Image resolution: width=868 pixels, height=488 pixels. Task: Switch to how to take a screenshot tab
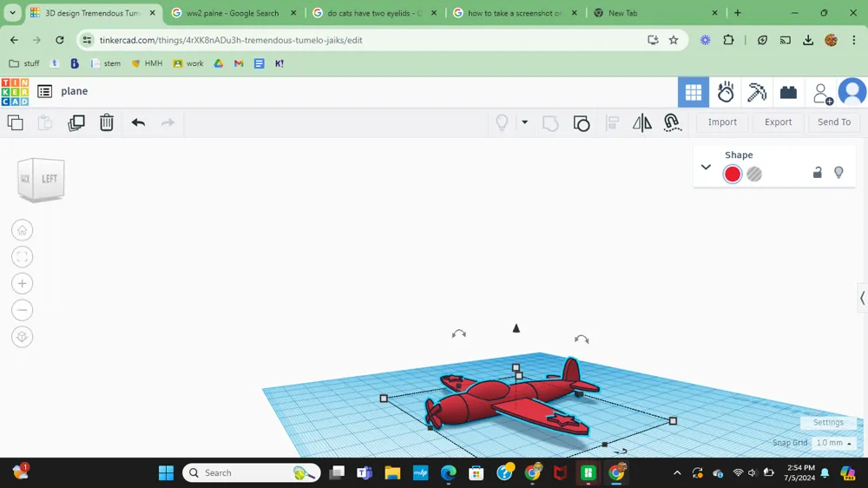click(x=515, y=13)
